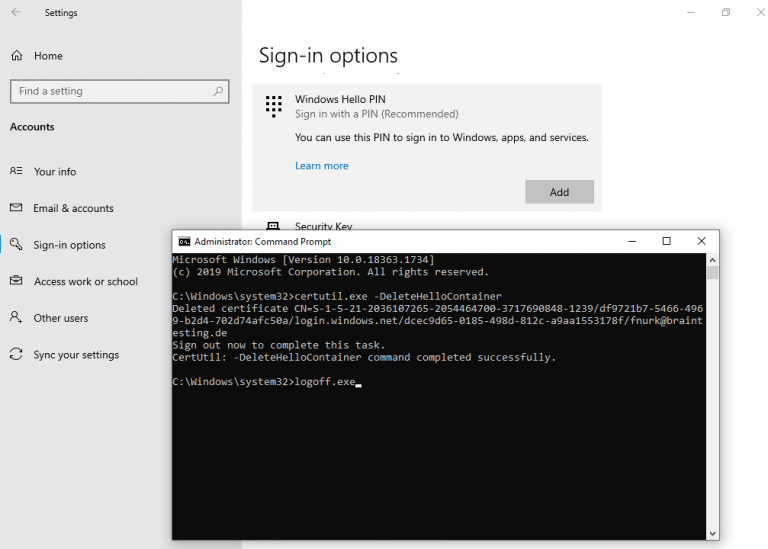The width and height of the screenshot is (768, 549).
Task: Click the Other users person icon
Action: click(16, 317)
